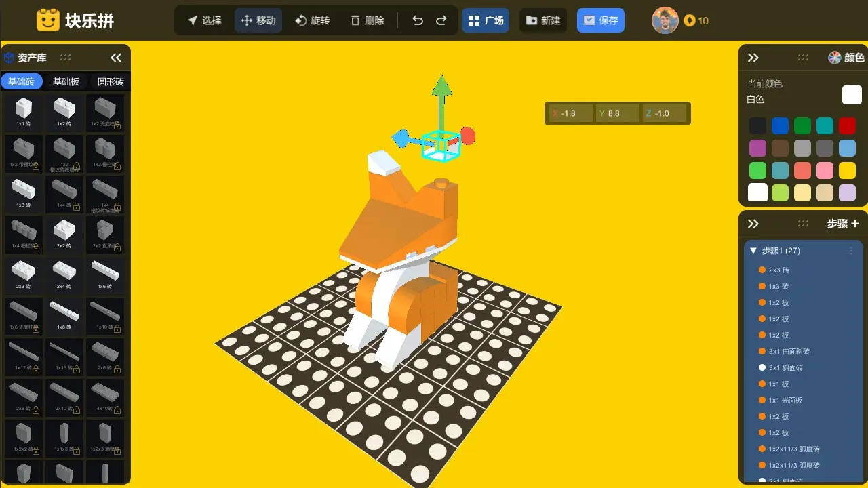Screen dimensions: 868x488
Task: Open the 步骤1 options menu
Action: pyautogui.click(x=851, y=251)
